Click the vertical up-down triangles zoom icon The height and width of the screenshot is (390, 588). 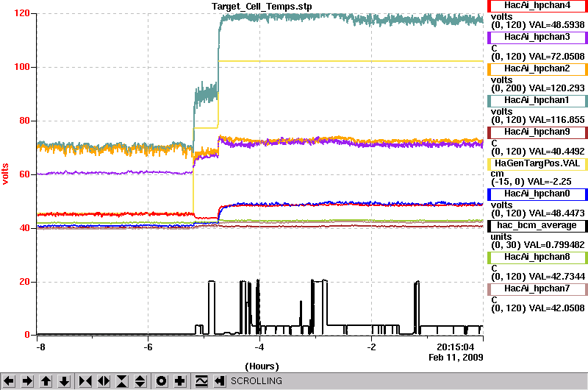tap(140, 381)
